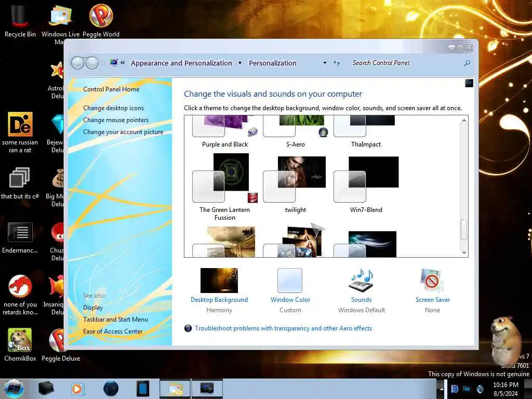Click the Screen Saver text link
The width and height of the screenshot is (532, 399).
433,300
